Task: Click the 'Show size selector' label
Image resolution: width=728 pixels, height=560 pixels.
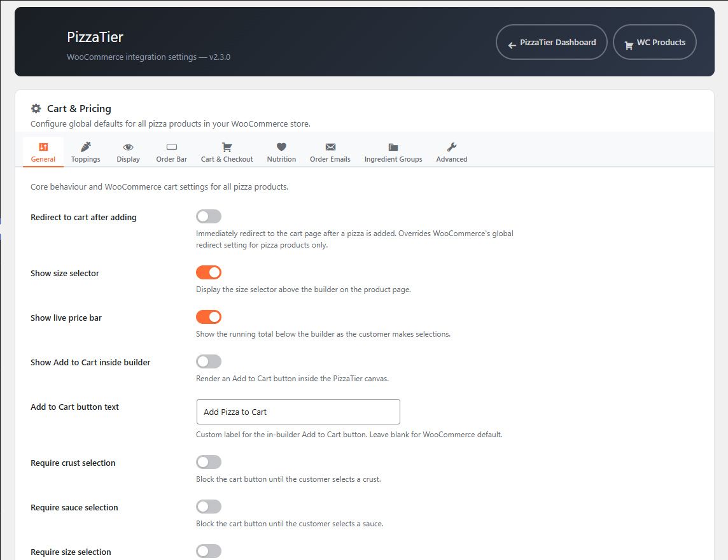Action: 65,274
